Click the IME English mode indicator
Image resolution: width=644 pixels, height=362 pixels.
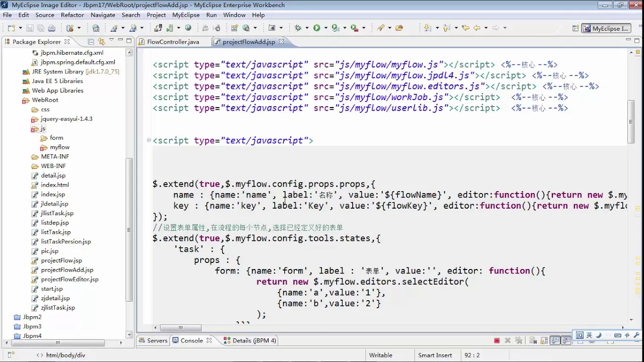pos(589,335)
